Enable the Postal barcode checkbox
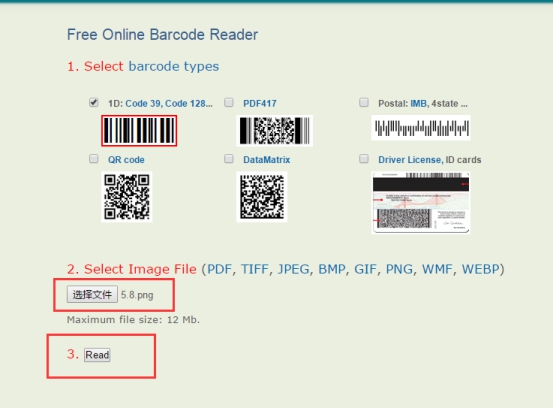 (x=364, y=102)
